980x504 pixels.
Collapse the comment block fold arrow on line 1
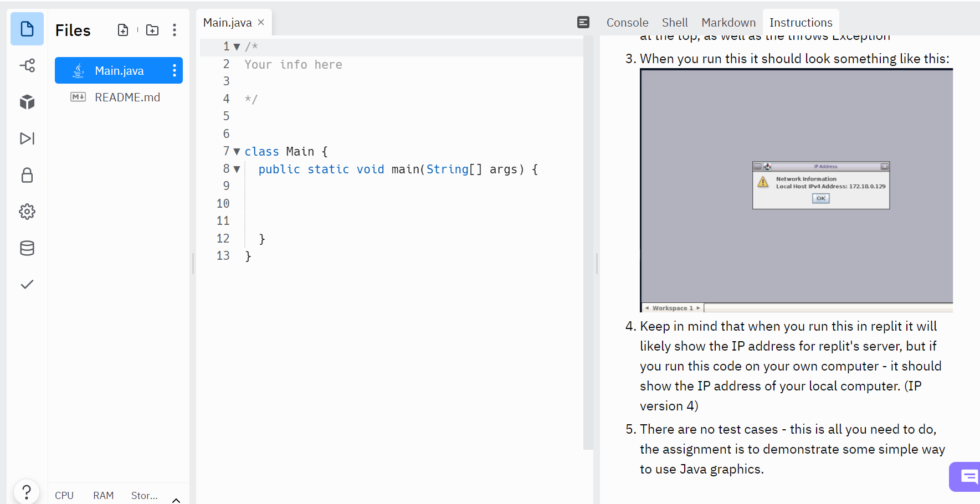pos(237,47)
